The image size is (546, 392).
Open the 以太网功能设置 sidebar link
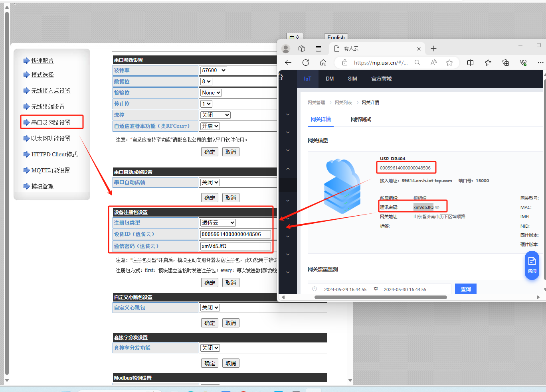point(51,138)
